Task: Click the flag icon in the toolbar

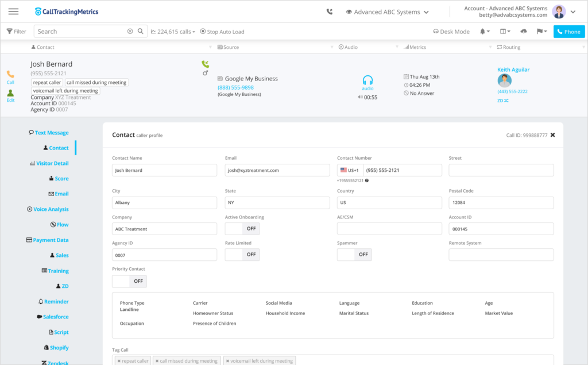Action: [x=540, y=32]
